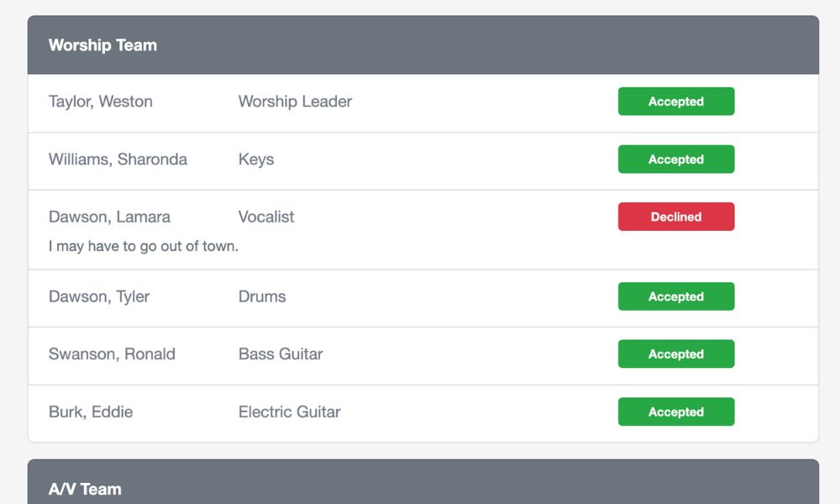840x504 pixels.
Task: Click the Vocalist position label
Action: coord(266,217)
